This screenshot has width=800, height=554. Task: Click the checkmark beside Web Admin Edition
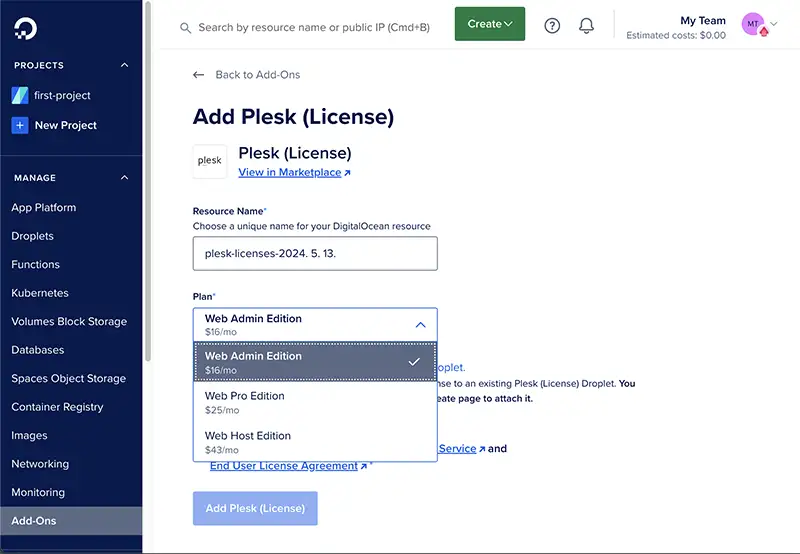point(414,362)
